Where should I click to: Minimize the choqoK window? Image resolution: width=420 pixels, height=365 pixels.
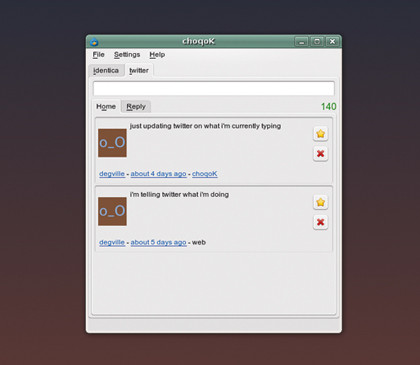[301, 42]
